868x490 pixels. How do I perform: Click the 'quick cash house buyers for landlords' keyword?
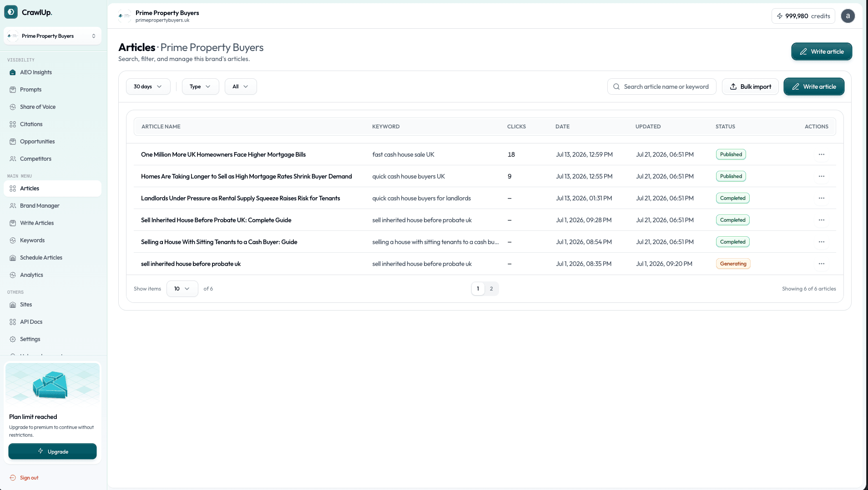(421, 198)
